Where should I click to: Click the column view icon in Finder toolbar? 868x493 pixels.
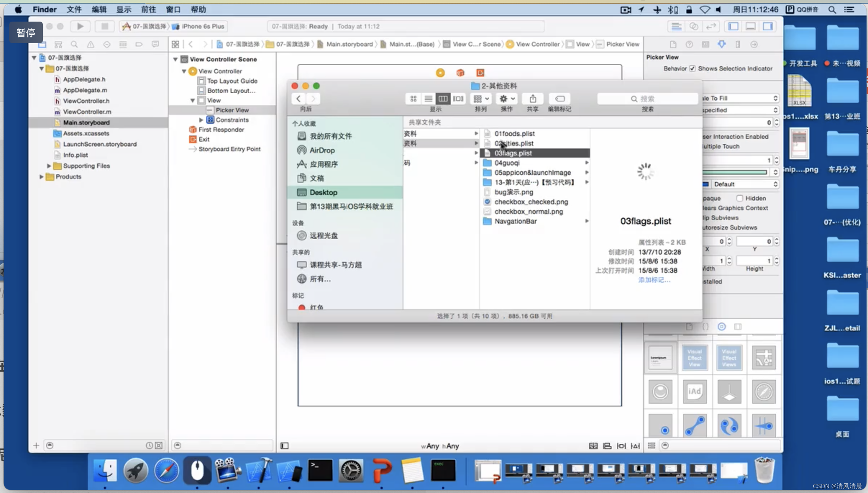tap(443, 99)
